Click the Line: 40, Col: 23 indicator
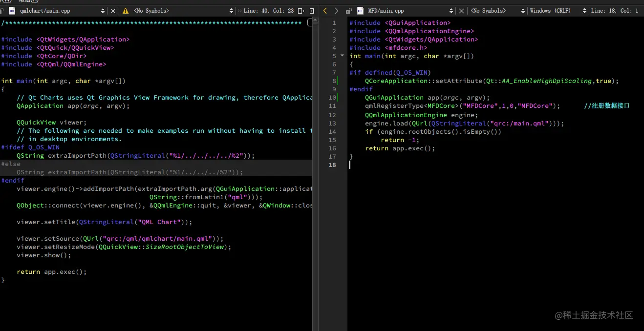The height and width of the screenshot is (331, 644). pyautogui.click(x=268, y=11)
